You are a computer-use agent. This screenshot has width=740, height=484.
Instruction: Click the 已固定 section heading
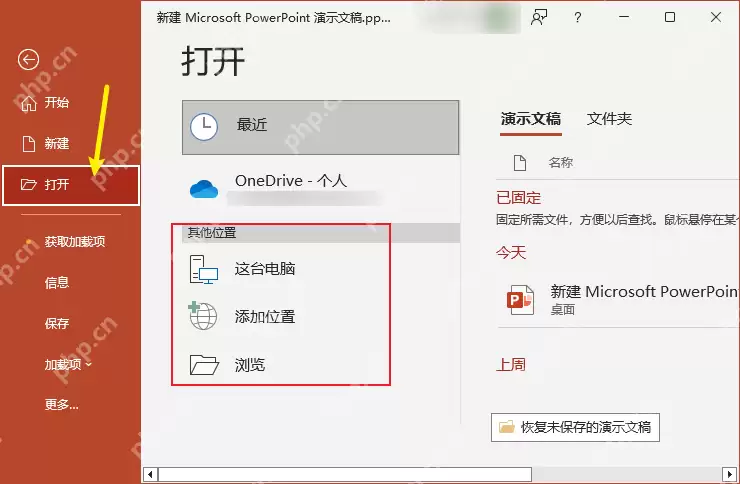pyautogui.click(x=518, y=198)
